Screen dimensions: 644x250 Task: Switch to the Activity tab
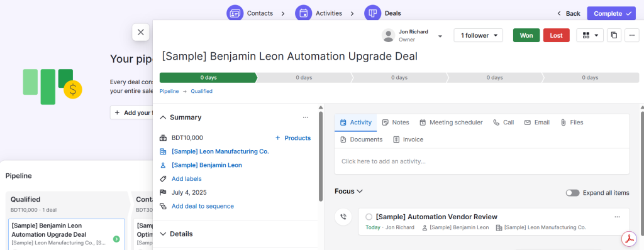click(x=356, y=122)
